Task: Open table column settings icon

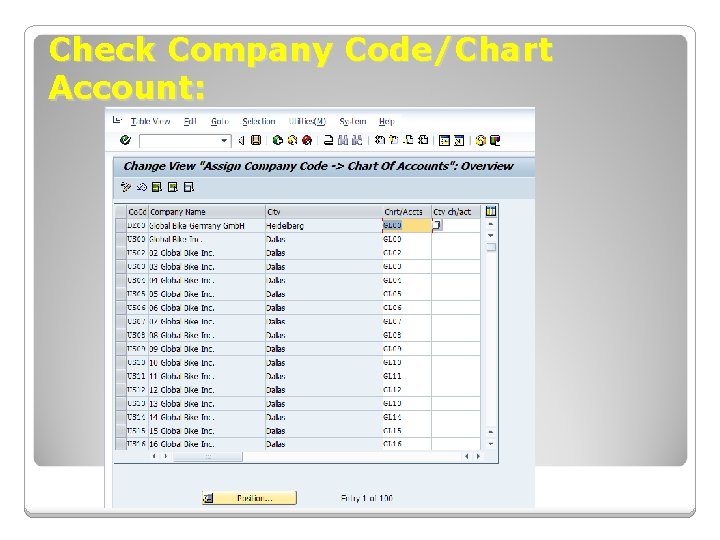Action: coord(491,211)
